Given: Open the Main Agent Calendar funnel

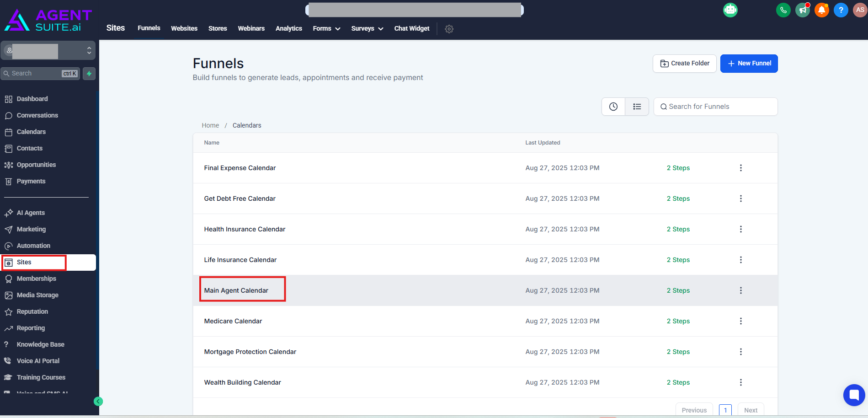Looking at the screenshot, I should point(236,290).
